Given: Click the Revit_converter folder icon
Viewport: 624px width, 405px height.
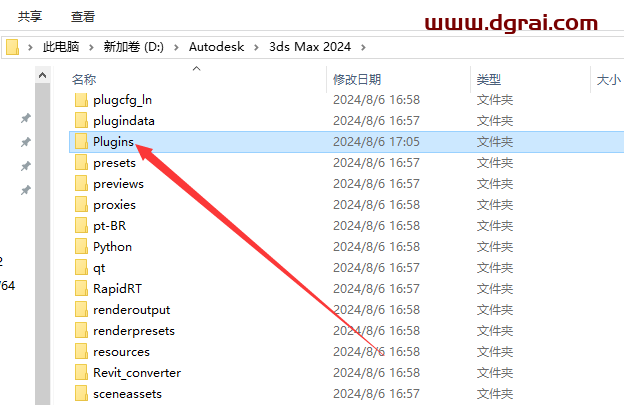Looking at the screenshot, I should pos(81,373).
